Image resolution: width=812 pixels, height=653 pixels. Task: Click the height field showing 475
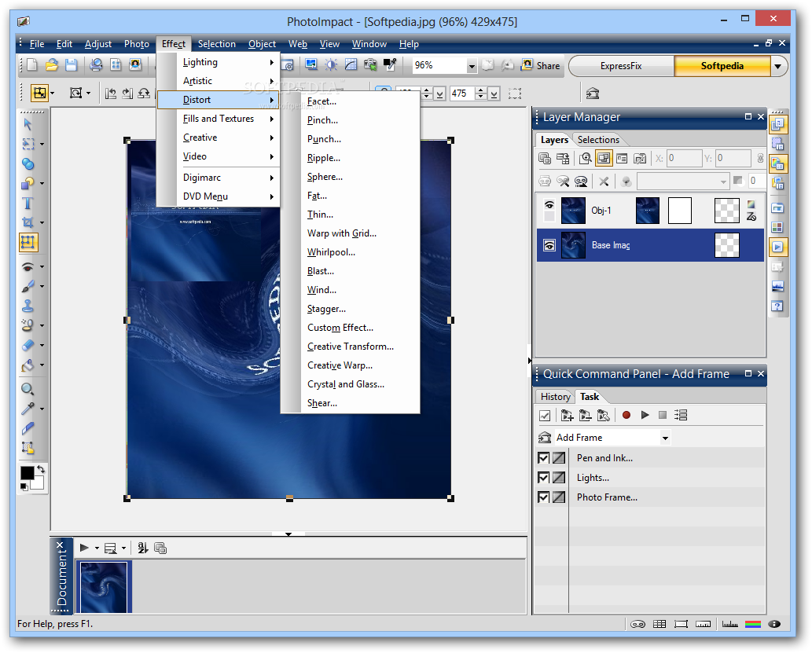click(x=461, y=94)
